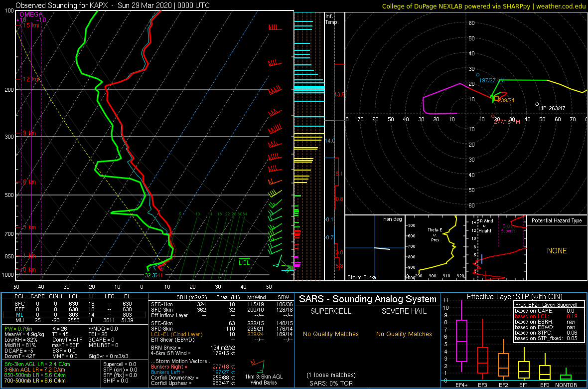Screen dimensions: 588x389
Task: Click the Bunkers Right = storm motion line
Action: pos(193,367)
